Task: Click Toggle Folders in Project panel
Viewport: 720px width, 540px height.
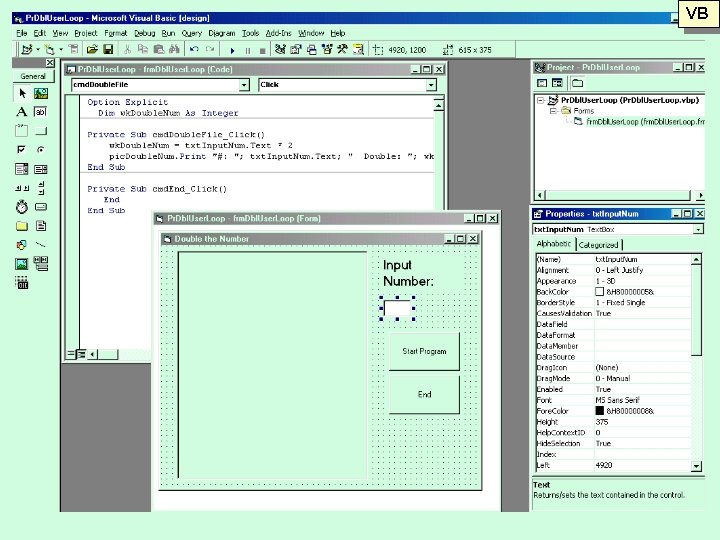Action: point(578,83)
